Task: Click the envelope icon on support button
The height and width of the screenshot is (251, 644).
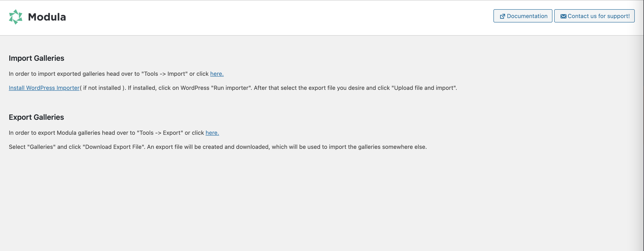Action: (563, 16)
